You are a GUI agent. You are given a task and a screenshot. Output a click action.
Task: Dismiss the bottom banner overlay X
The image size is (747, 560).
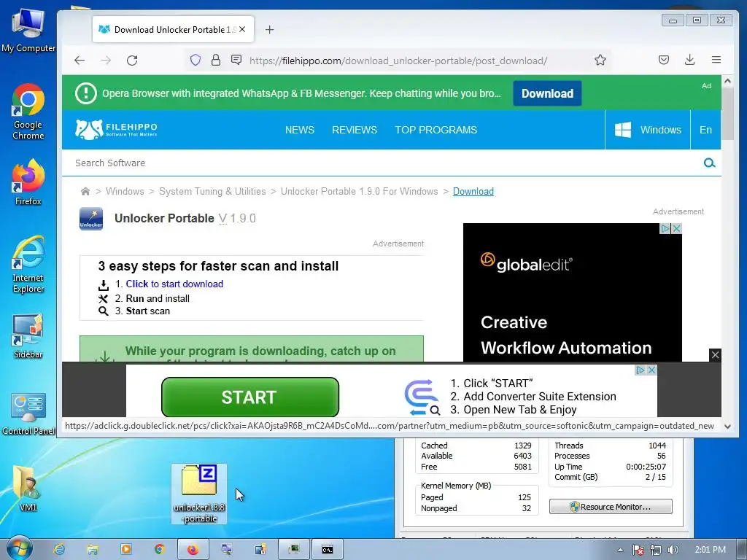coord(715,355)
